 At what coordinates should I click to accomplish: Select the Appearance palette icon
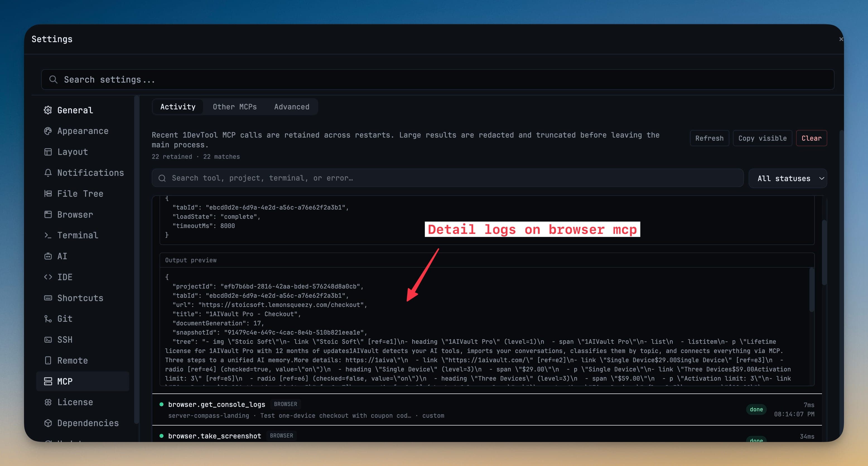tap(48, 131)
